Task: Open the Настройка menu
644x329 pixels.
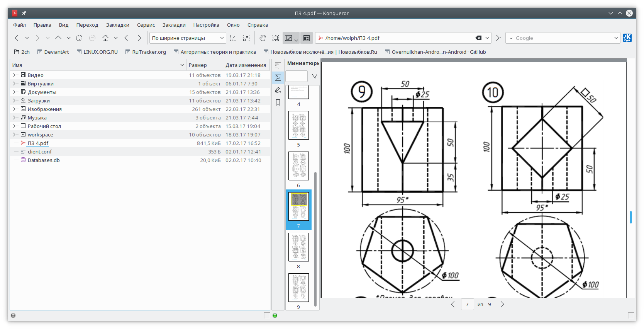Action: click(206, 25)
